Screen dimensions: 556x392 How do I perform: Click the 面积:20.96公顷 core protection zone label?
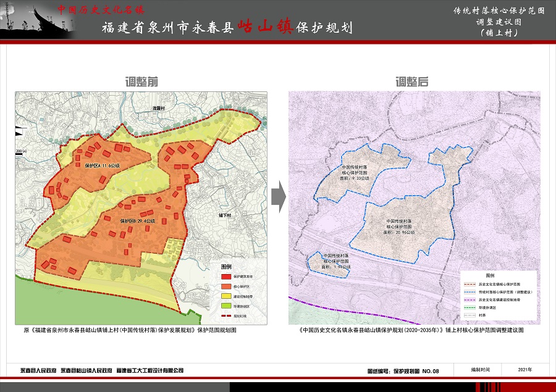click(x=400, y=231)
